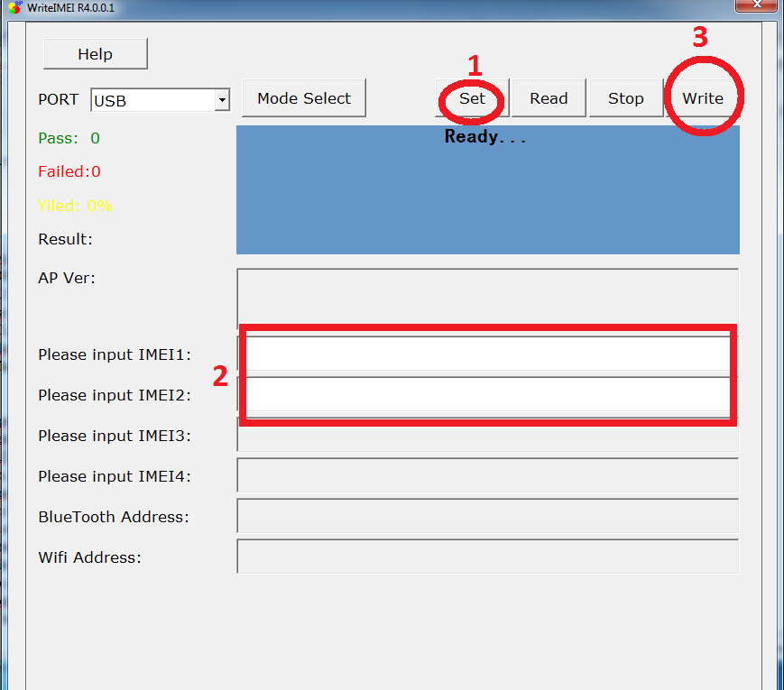The width and height of the screenshot is (784, 690).
Task: Focus the IMEI4 entry field
Action: pyautogui.click(x=487, y=476)
